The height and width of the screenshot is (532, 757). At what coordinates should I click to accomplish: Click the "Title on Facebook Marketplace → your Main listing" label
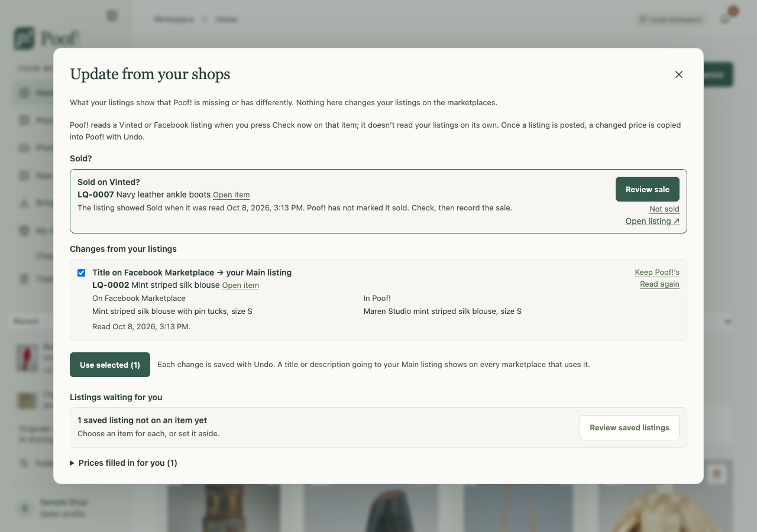(192, 273)
